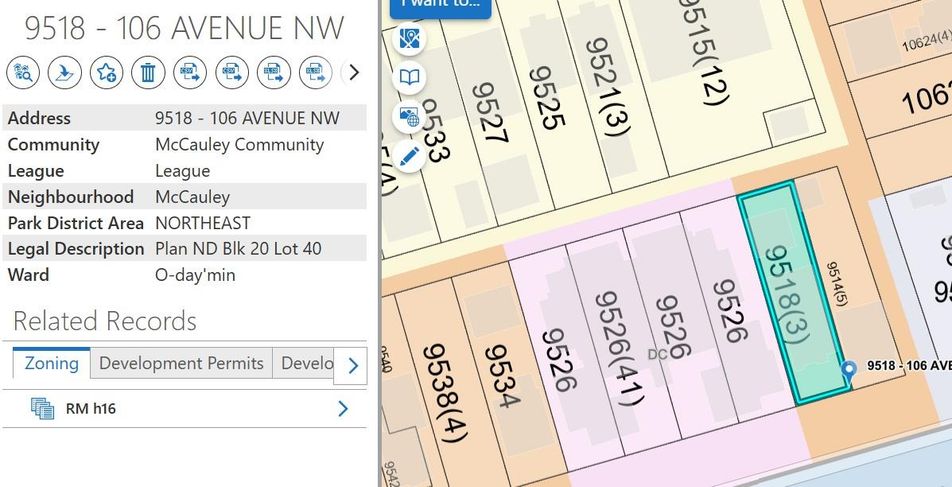Click the trash can delete icon

point(148,72)
